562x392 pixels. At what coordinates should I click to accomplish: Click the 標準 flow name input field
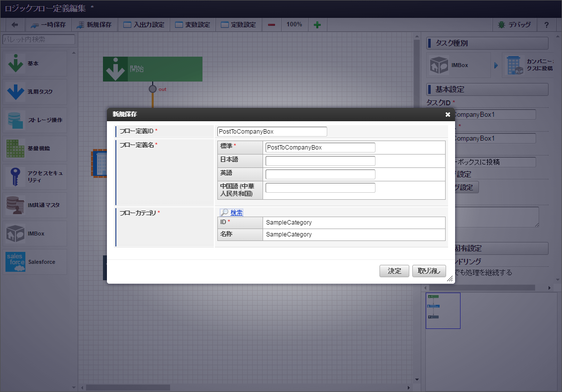[x=320, y=148]
